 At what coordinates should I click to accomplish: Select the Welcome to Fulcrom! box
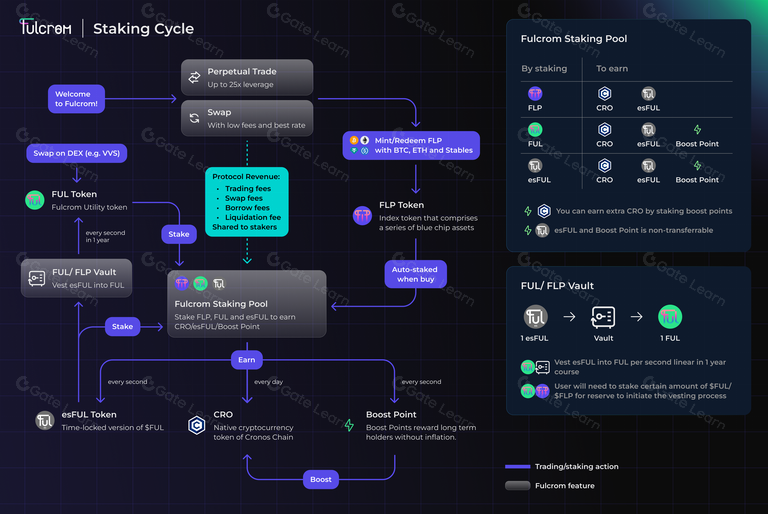click(76, 98)
